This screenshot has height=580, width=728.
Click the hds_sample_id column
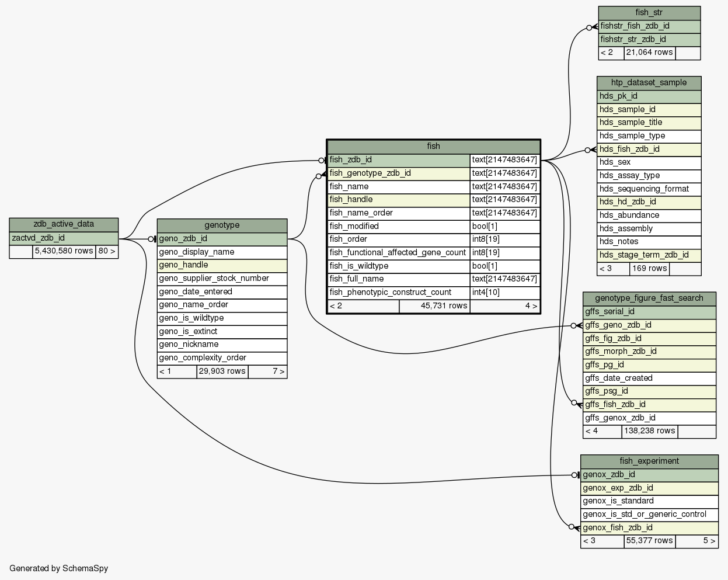649,110
